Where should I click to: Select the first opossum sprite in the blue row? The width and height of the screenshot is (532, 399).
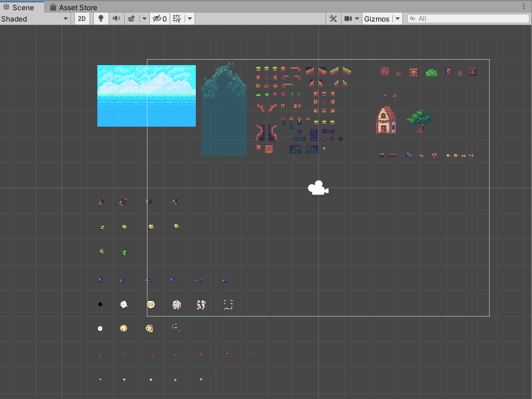point(102,281)
